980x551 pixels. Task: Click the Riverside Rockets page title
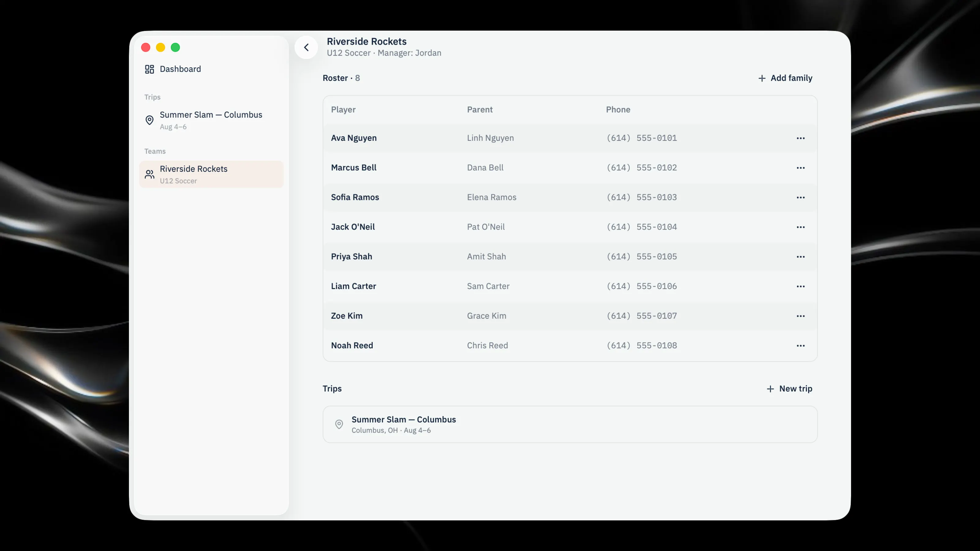click(x=367, y=41)
